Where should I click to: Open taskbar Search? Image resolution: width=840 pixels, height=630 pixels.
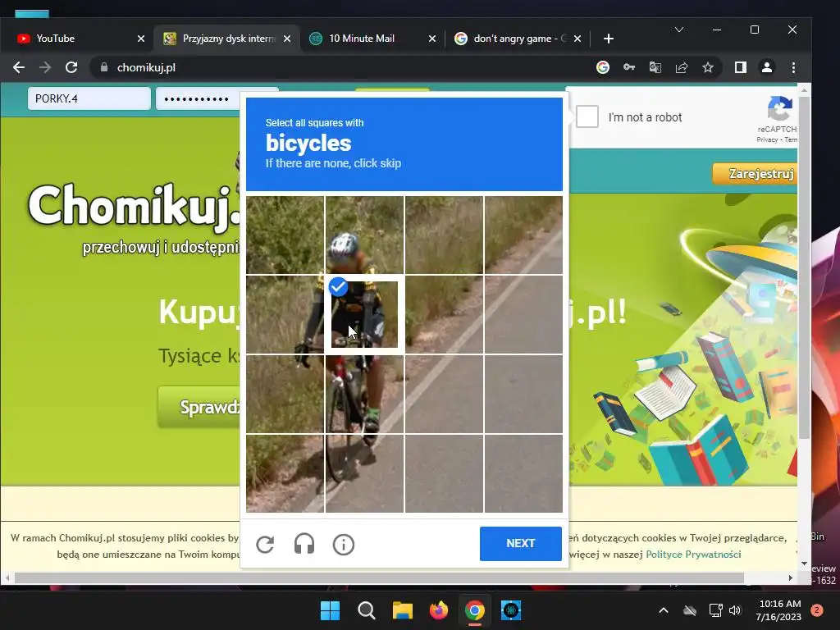pos(367,610)
